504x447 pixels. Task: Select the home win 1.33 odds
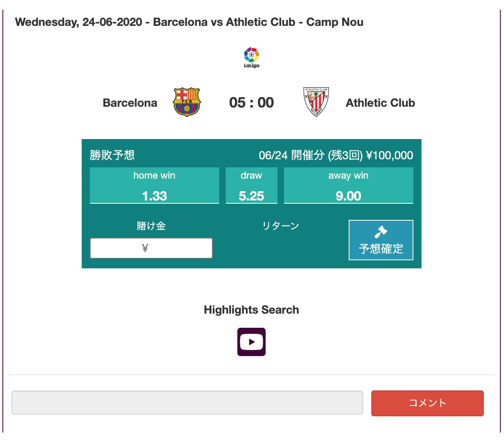[x=155, y=186]
